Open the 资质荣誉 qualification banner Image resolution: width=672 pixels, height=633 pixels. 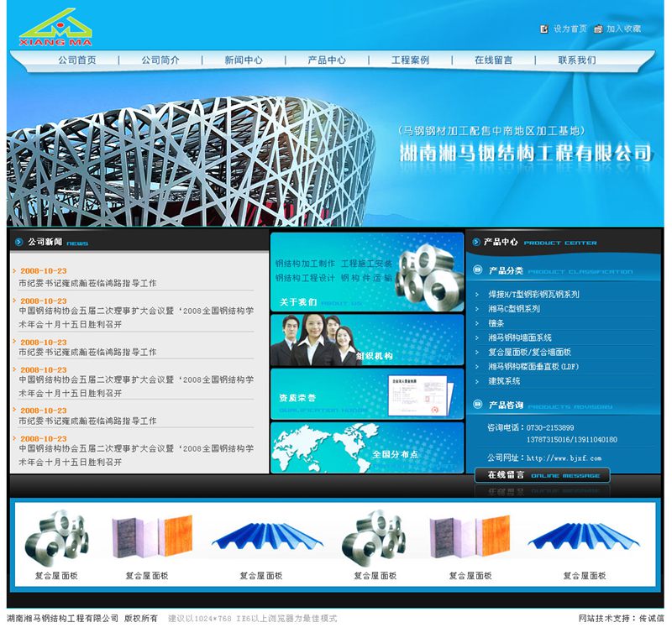click(x=366, y=394)
